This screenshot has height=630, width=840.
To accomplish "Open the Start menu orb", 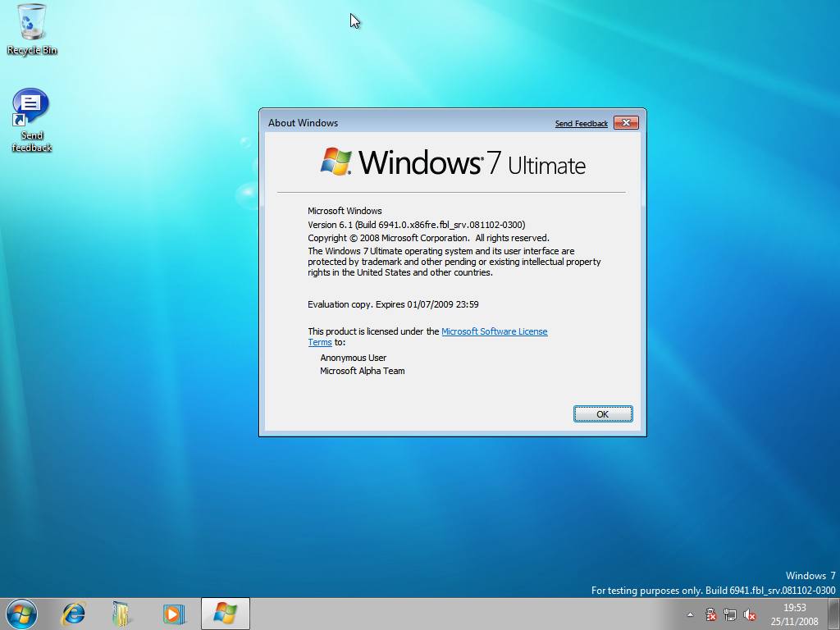I will point(21,614).
